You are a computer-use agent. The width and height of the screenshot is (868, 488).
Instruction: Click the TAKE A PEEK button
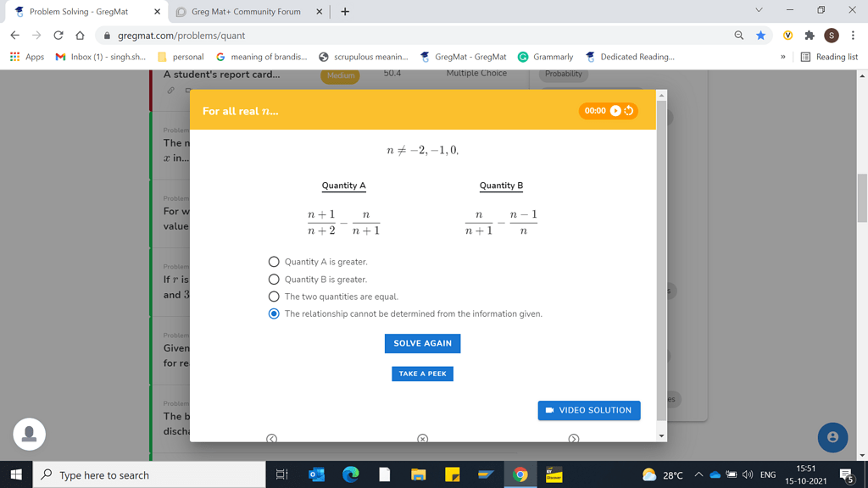pos(422,374)
